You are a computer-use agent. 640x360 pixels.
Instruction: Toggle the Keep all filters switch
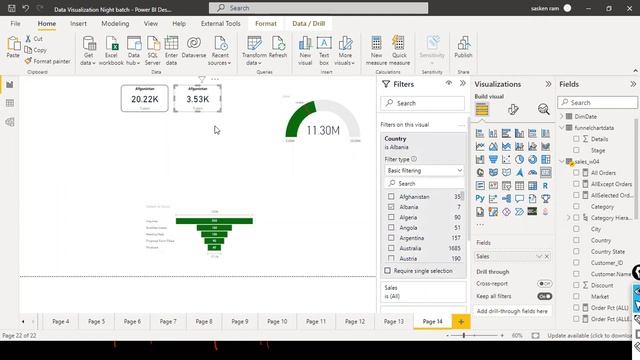click(x=544, y=296)
